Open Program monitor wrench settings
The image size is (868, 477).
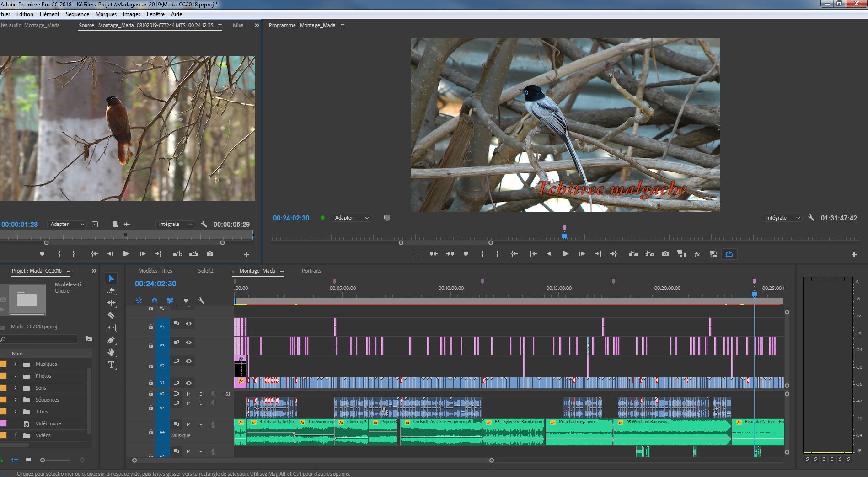(x=811, y=218)
